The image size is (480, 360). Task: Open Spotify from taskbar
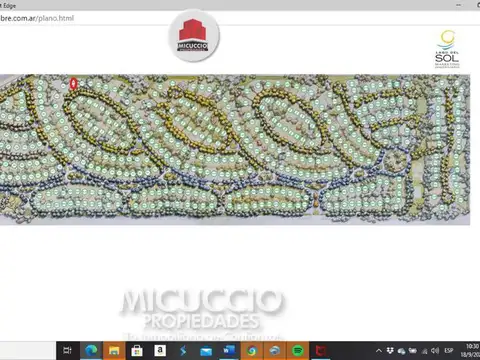click(x=298, y=350)
